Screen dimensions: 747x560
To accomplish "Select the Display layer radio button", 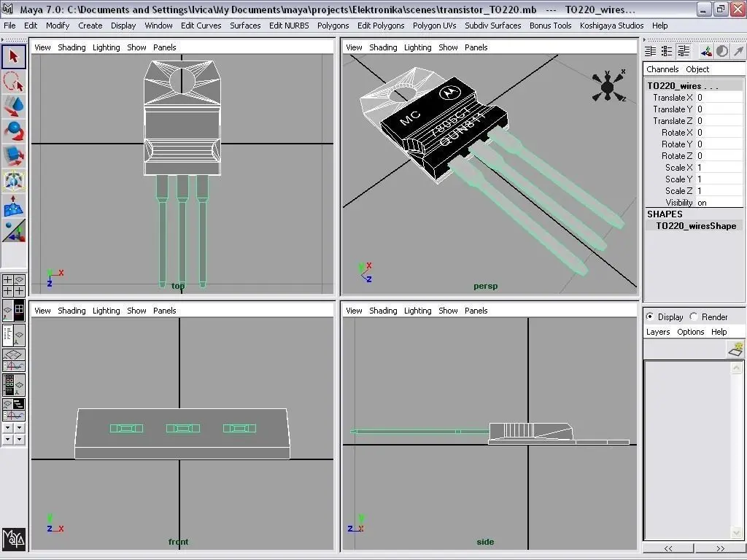I will (x=650, y=316).
